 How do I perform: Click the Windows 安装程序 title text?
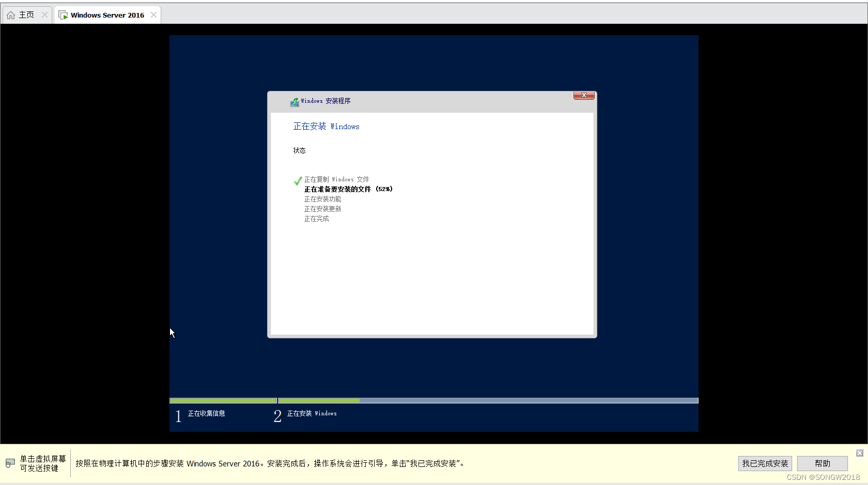coord(326,101)
